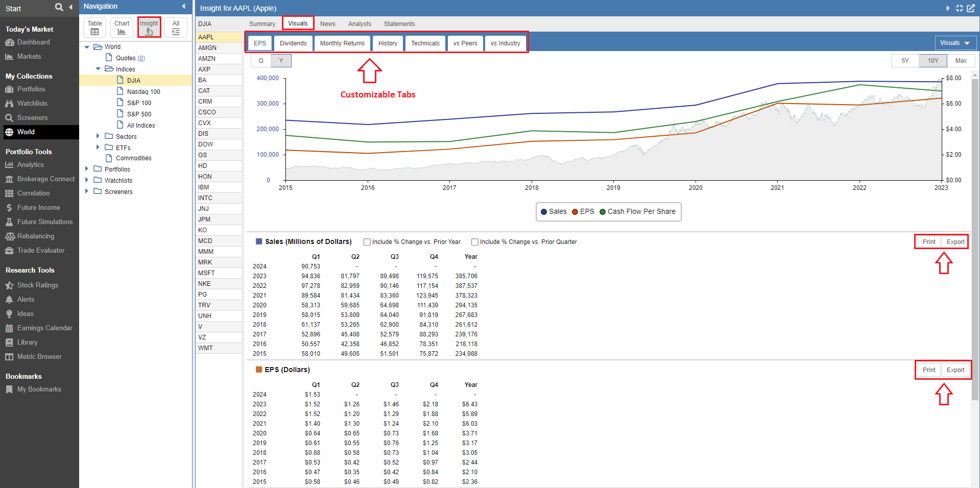980x488 pixels.
Task: Open the Dividends sub-tab
Action: (293, 43)
